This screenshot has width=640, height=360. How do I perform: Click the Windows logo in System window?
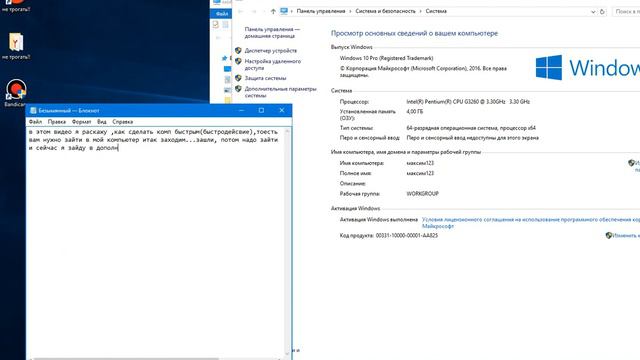click(549, 67)
